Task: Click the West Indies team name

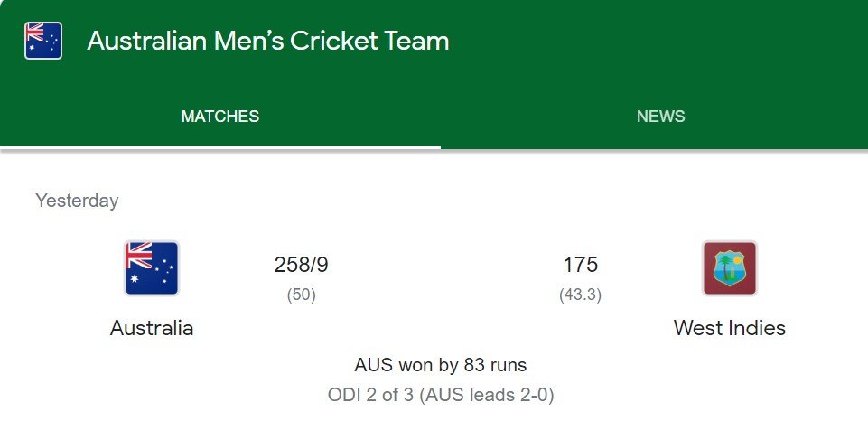Action: click(730, 328)
